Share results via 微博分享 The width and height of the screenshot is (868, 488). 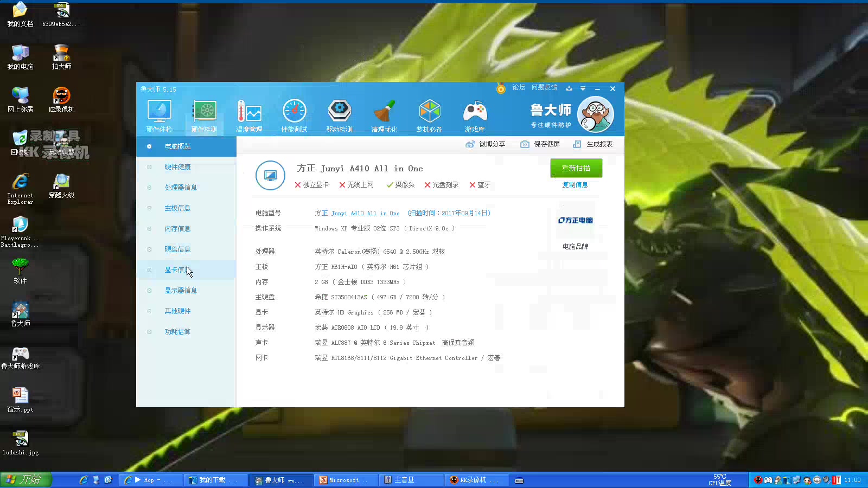(486, 144)
